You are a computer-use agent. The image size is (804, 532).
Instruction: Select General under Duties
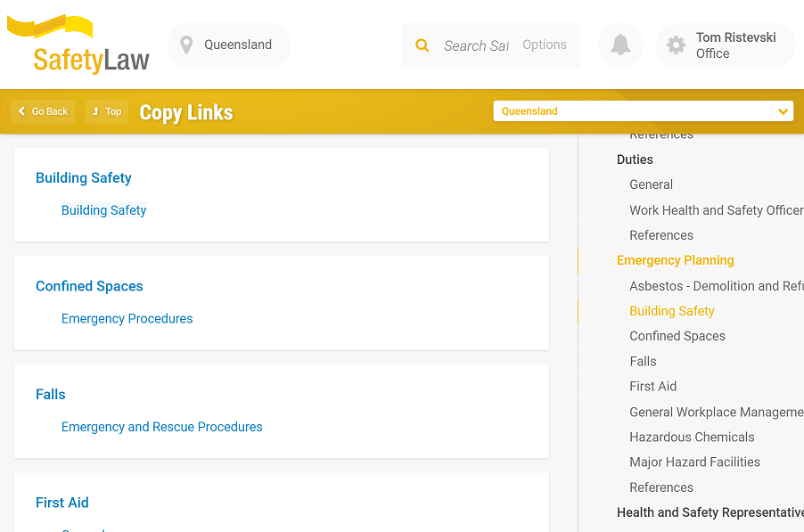tap(652, 184)
